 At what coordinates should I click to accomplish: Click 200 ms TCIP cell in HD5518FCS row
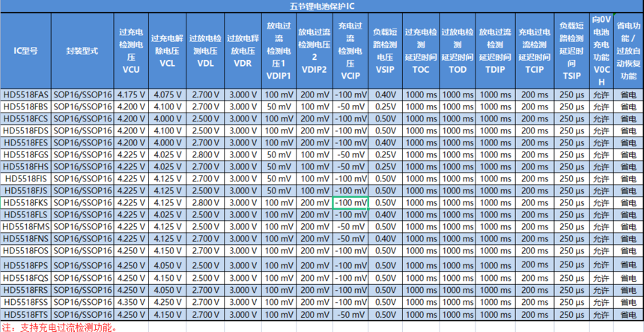(x=535, y=118)
